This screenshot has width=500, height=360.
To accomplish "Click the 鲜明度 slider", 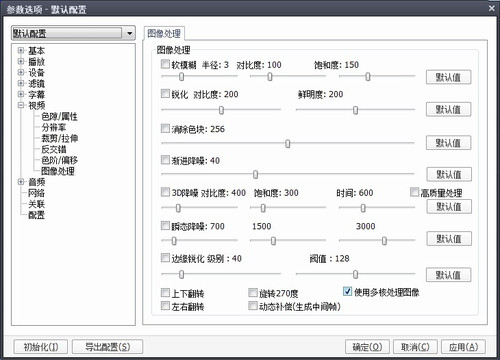I will tap(355, 110).
